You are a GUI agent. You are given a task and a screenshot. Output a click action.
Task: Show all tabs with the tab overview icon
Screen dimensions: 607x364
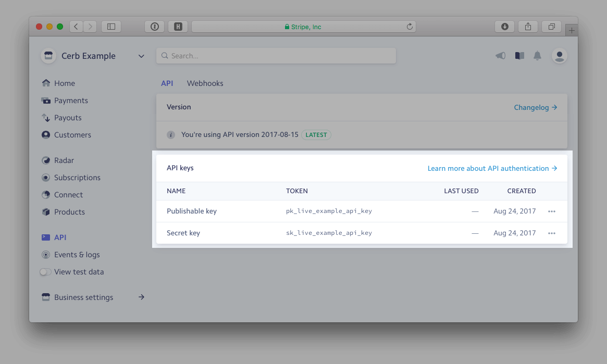(x=552, y=27)
